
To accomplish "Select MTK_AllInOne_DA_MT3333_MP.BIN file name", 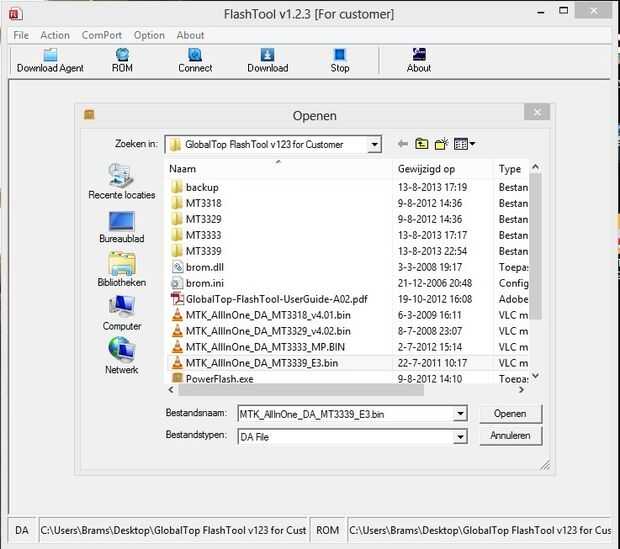I will [x=265, y=347].
